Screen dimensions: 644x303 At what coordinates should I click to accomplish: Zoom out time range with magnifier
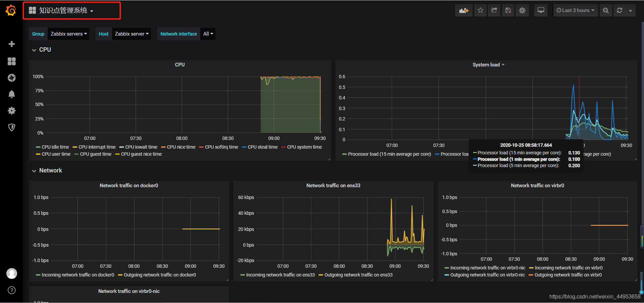pos(606,10)
